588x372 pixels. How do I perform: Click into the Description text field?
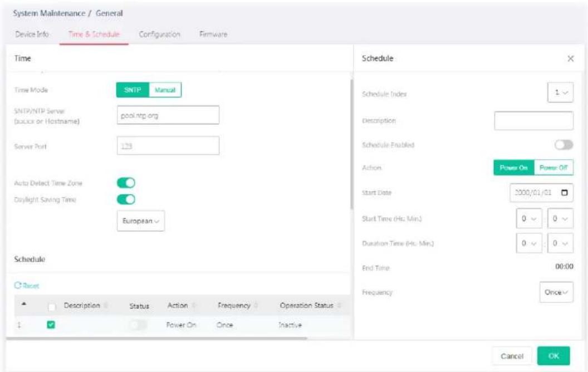(x=533, y=120)
